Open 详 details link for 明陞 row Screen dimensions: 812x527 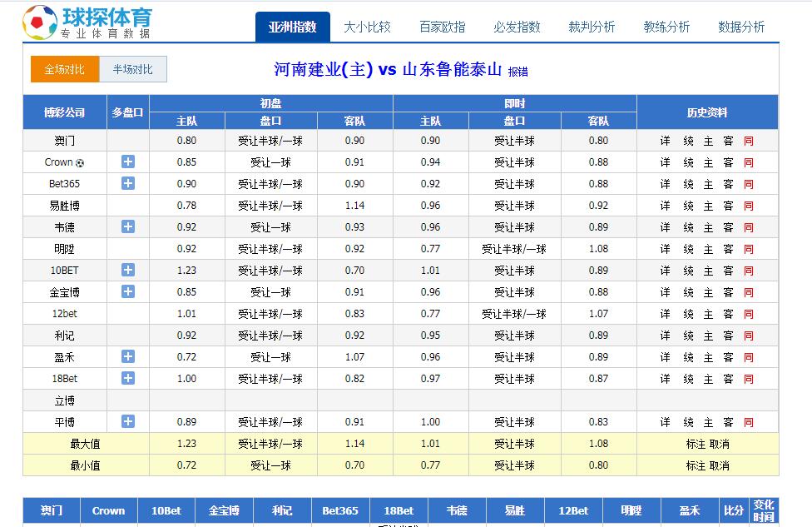coord(666,249)
